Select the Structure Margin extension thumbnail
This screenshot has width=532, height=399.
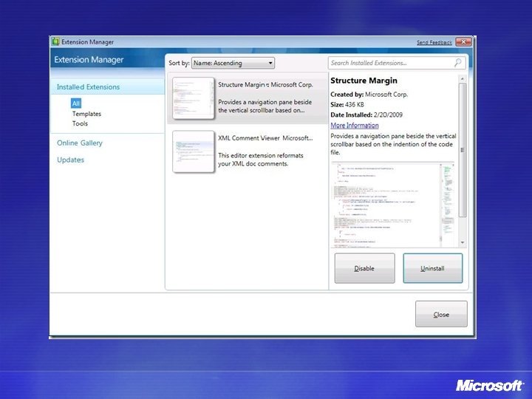(194, 98)
